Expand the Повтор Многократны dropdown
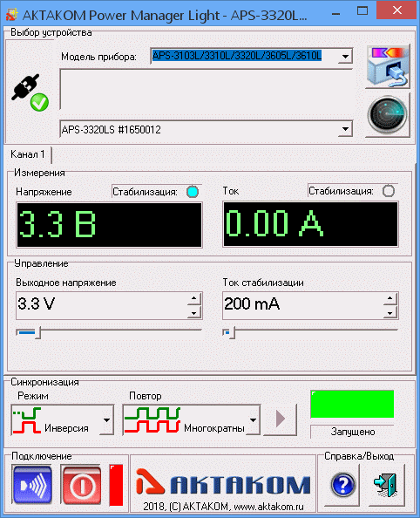Image resolution: width=420 pixels, height=518 pixels. coord(254,419)
